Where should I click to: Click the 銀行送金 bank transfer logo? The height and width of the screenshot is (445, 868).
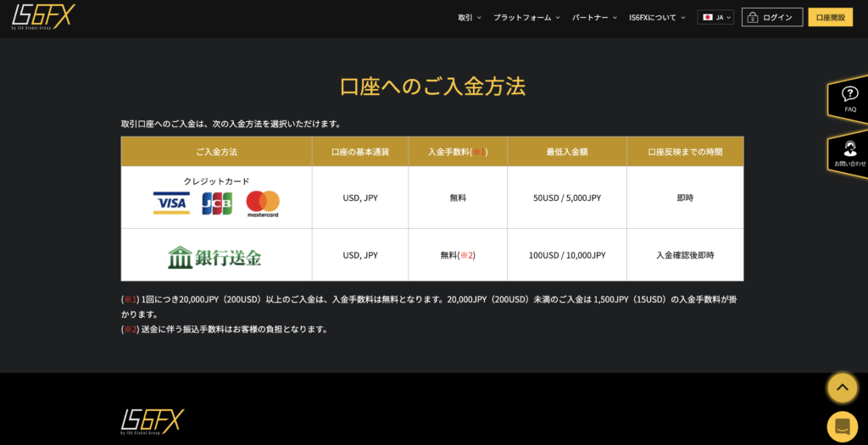214,257
